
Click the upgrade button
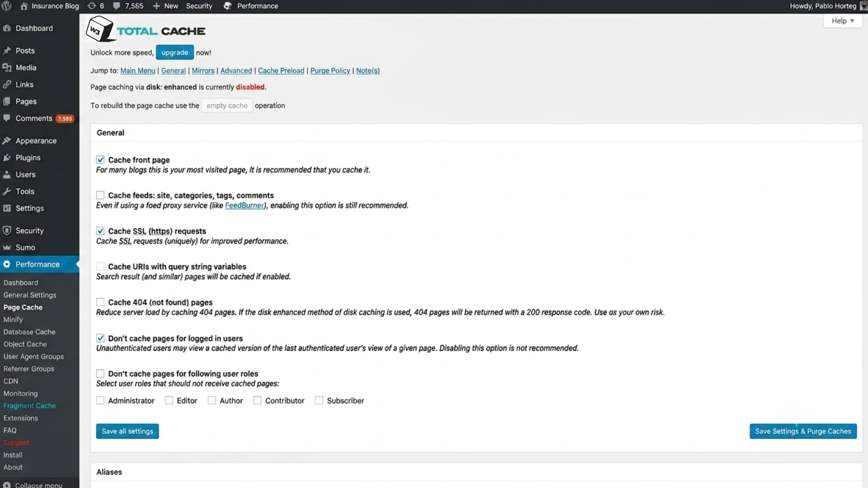(175, 52)
